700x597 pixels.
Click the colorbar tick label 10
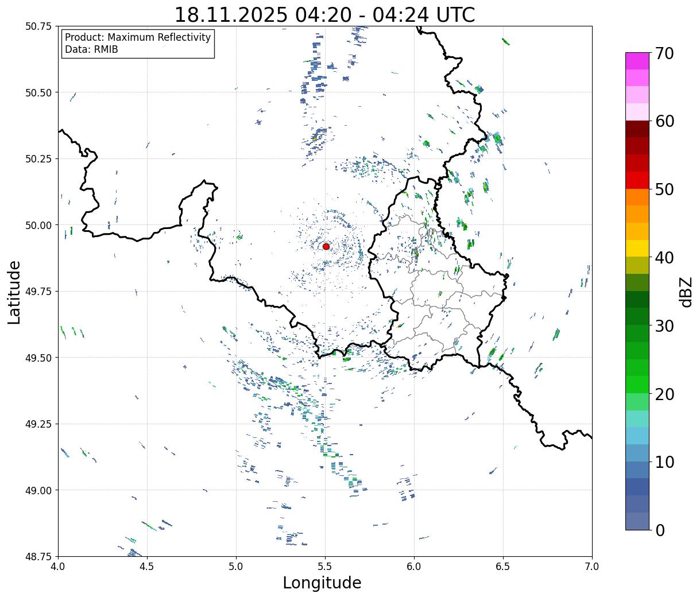tap(664, 462)
